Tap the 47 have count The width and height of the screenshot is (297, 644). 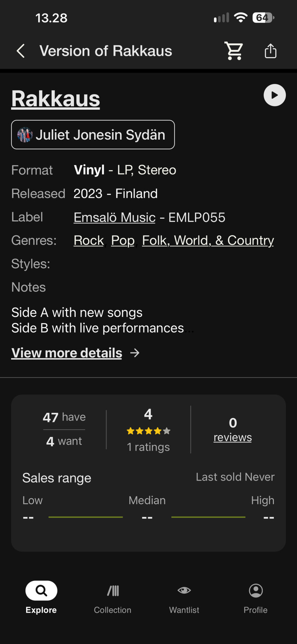64,417
